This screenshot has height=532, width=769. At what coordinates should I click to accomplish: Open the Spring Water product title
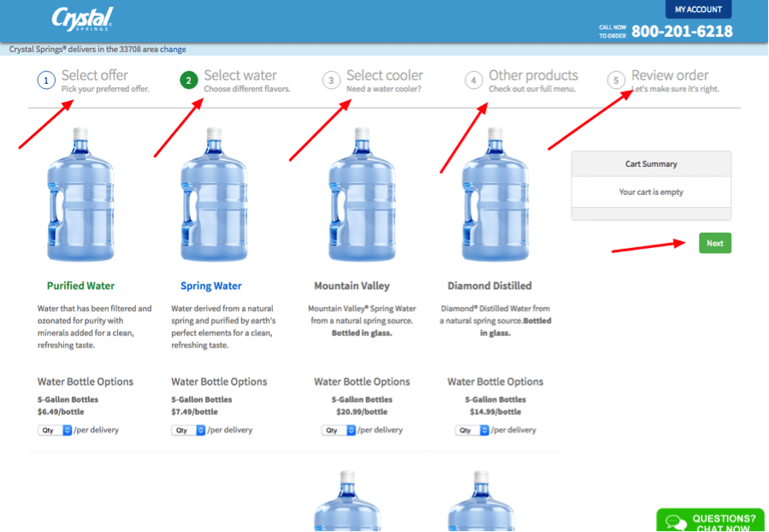coord(211,286)
